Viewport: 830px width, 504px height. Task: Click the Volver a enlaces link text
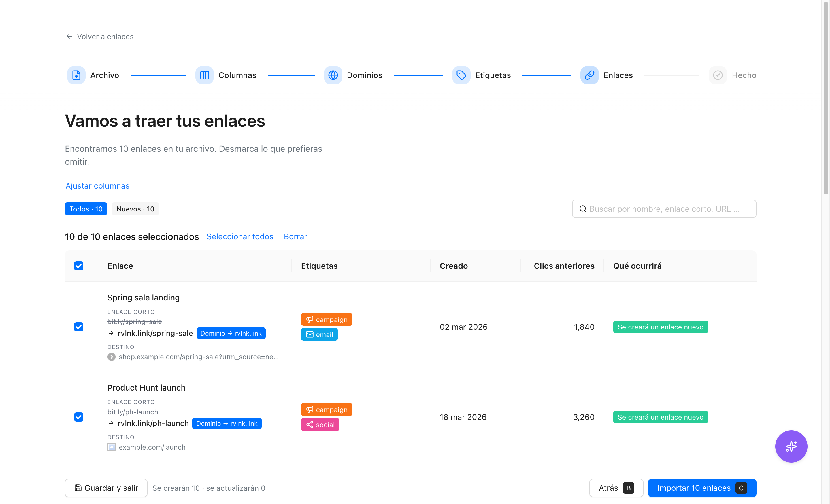(105, 36)
